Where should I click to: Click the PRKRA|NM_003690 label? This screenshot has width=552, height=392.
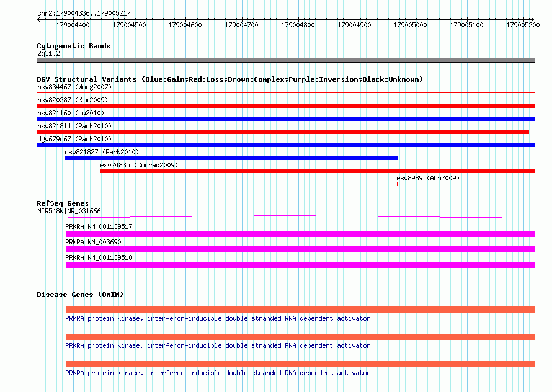[93, 242]
